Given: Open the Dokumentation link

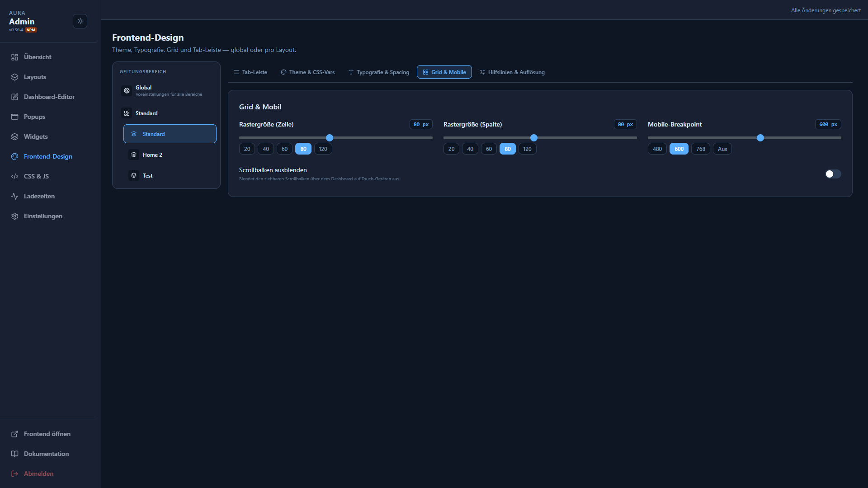Looking at the screenshot, I should (48, 454).
